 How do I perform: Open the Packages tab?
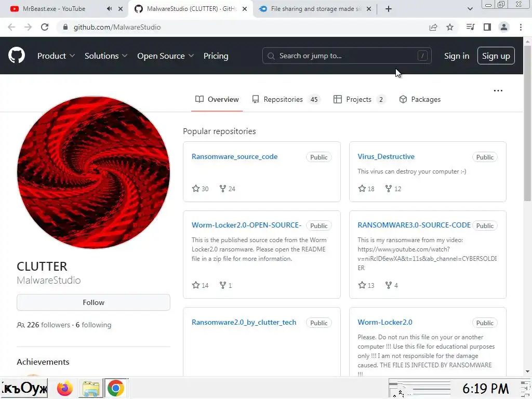(x=420, y=99)
